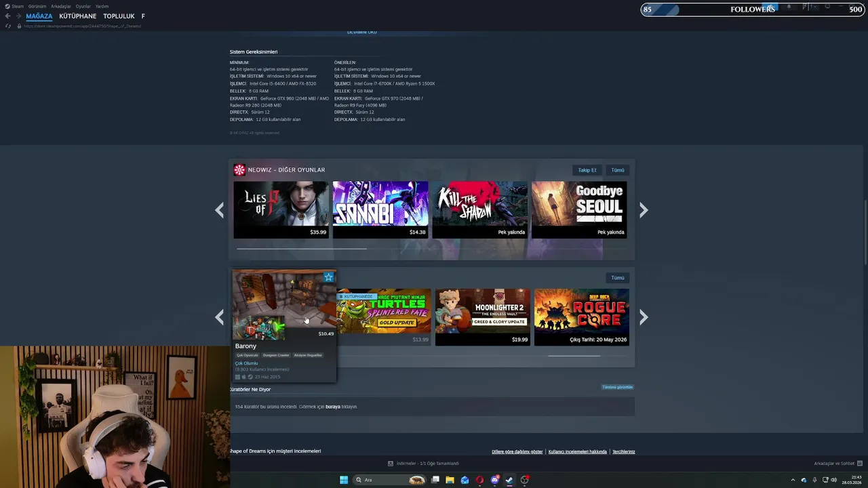
Task: Click the taskbar microphone icon
Action: 814,480
